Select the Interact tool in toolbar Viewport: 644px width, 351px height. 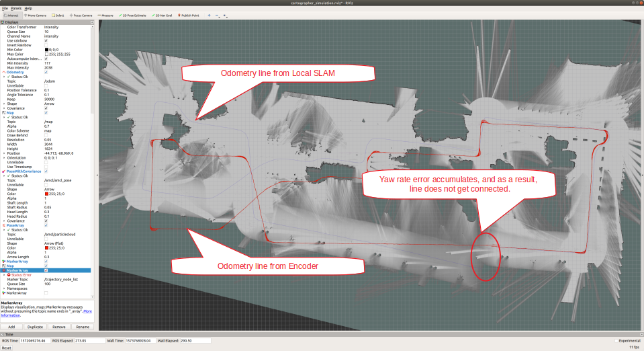coord(11,15)
